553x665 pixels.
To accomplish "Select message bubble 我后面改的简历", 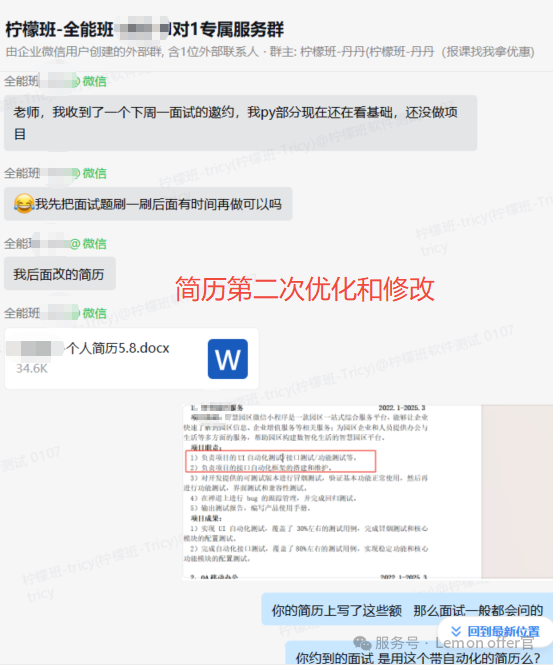I will [x=60, y=274].
